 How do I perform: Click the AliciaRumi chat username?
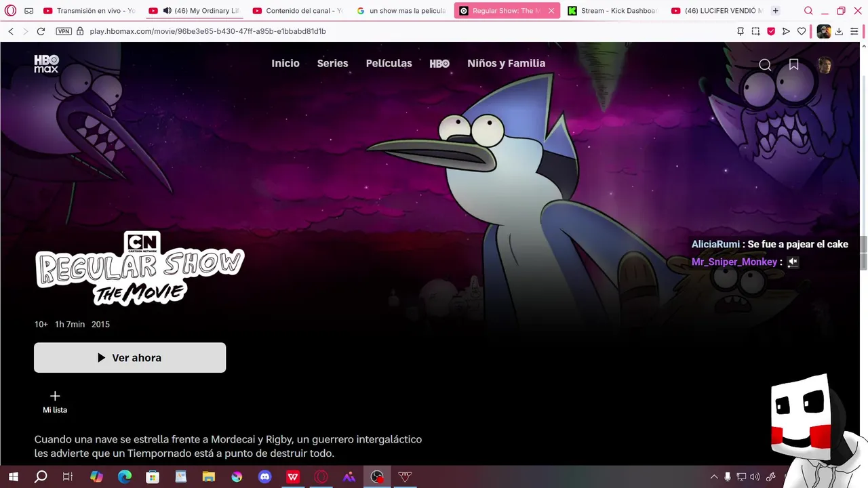click(715, 244)
